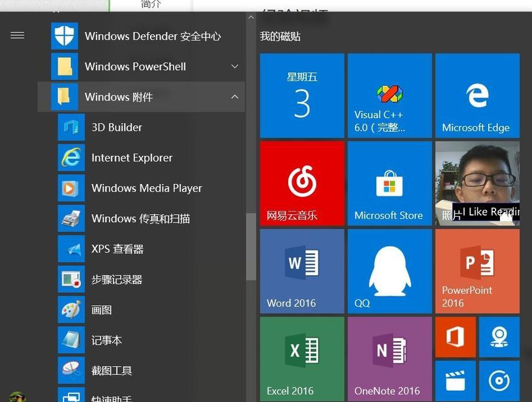Image resolution: width=532 pixels, height=402 pixels.
Task: Open Windows Defender 安全中心 shield icon
Action: click(65, 36)
